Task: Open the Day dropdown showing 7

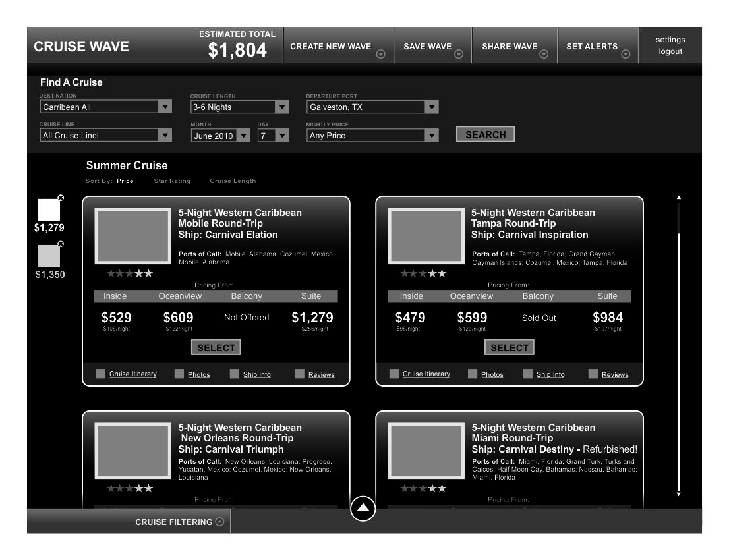Action: point(274,136)
